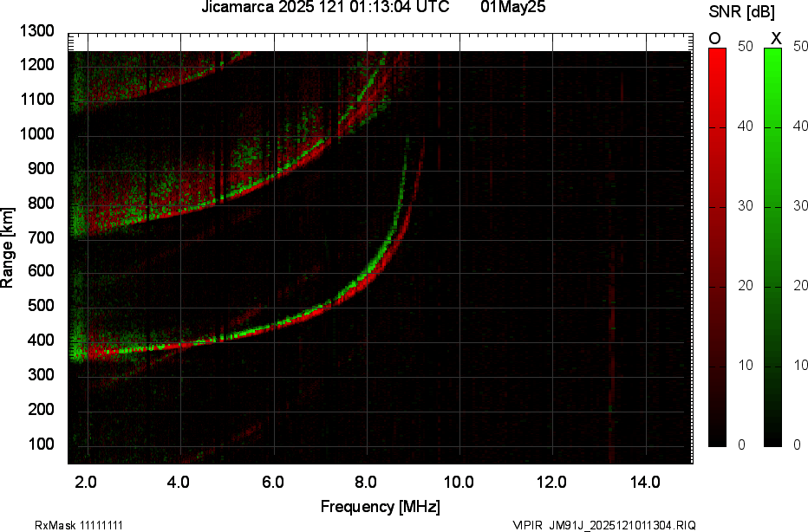Click the 14.0 frequency tick label
The height and width of the screenshot is (532, 808).
[645, 482]
